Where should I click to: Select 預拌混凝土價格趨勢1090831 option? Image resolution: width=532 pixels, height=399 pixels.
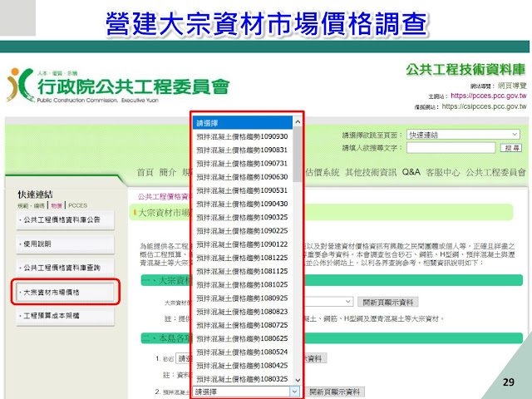click(242, 150)
